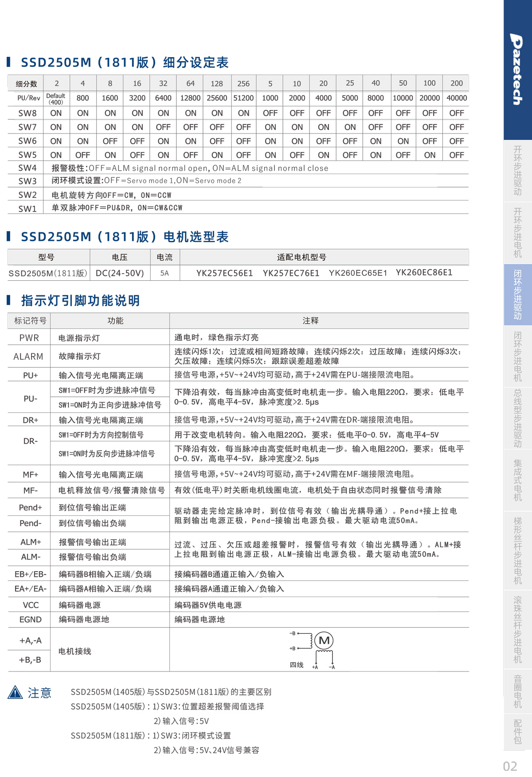Click the blue warning triangle icon
Image resolution: width=532 pixels, height=777 pixels.
(15, 692)
